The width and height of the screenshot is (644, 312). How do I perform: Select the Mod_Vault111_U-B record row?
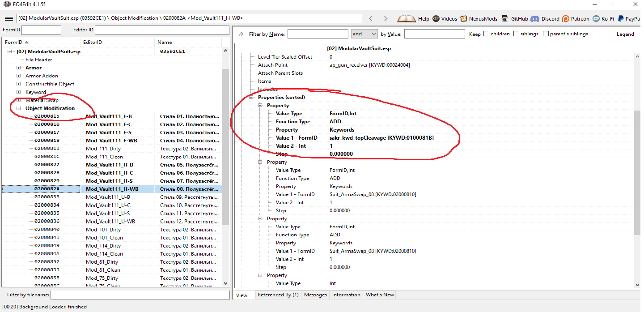(107, 197)
